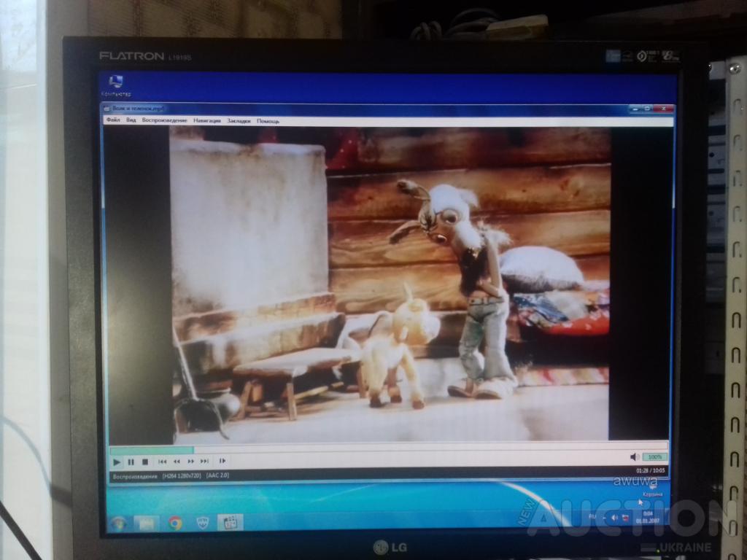Click the system tray volume icon
Viewport: 747px width, 560px height.
click(x=614, y=517)
